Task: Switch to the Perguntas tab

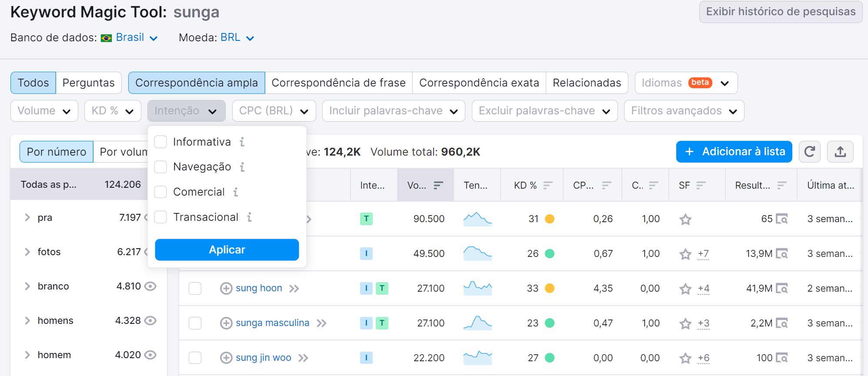Action: [89, 83]
